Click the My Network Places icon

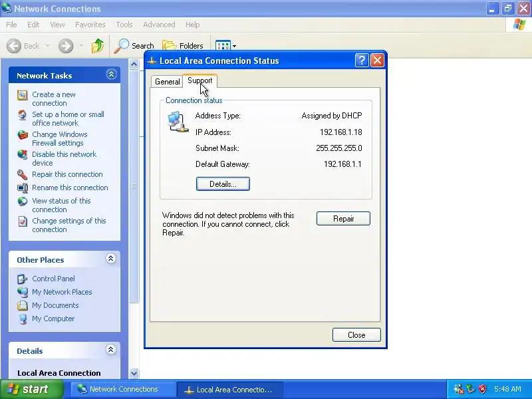23,292
